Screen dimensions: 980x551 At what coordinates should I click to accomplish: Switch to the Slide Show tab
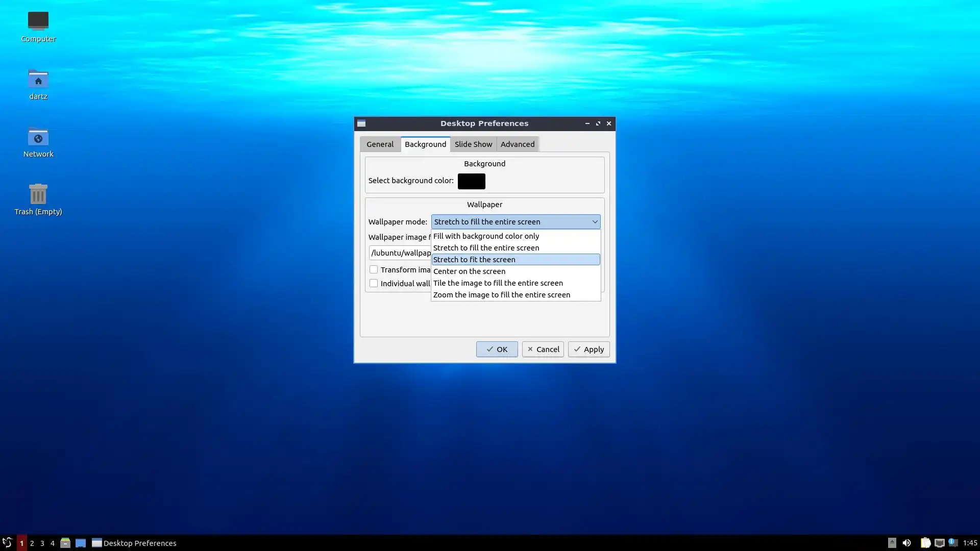click(x=473, y=144)
